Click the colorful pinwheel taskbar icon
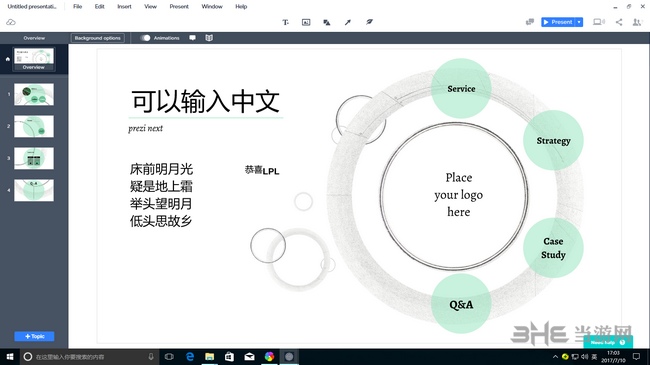The height and width of the screenshot is (365, 650). click(269, 357)
